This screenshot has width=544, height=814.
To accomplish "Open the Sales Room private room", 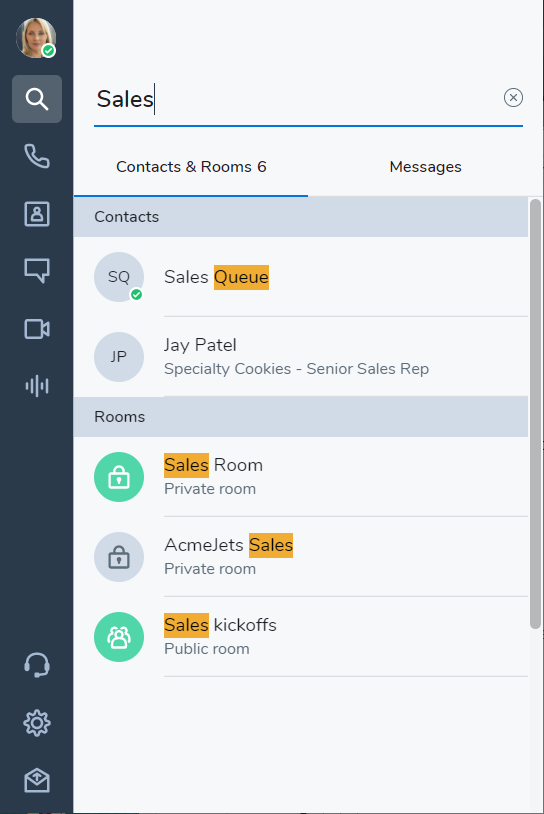I will [x=301, y=477].
